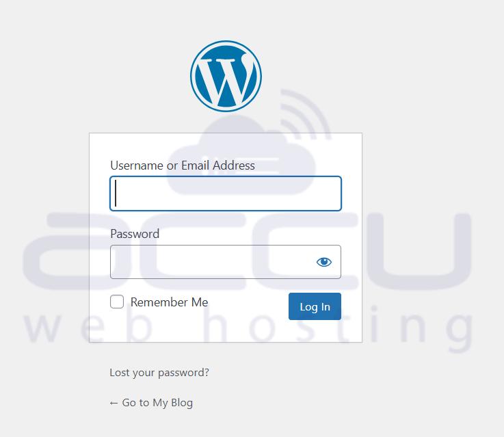The image size is (504, 437).
Task: Click inside the Password input field
Action: click(x=225, y=262)
